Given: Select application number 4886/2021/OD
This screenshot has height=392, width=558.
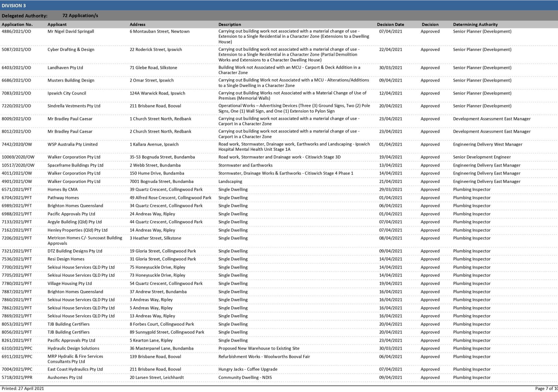Looking at the screenshot, I should point(16,31).
